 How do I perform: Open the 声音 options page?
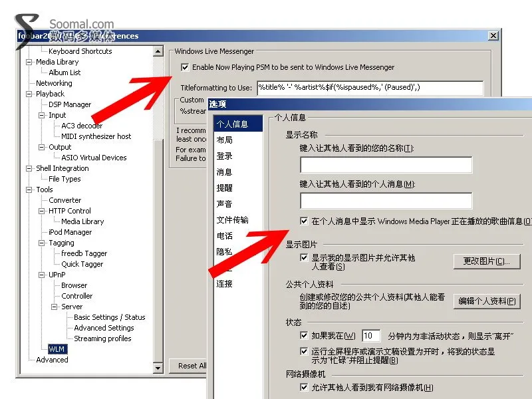[x=225, y=203]
